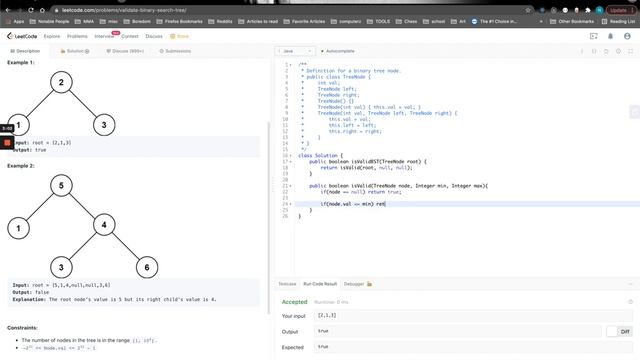Click the Autocomplete indicator
640x360 pixels.
click(338, 51)
